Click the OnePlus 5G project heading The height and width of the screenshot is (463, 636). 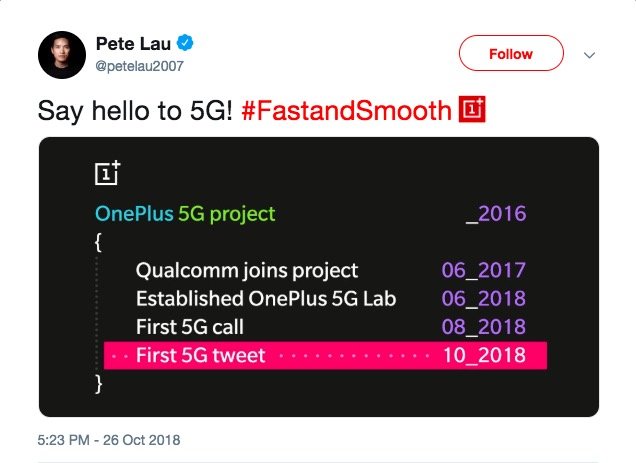click(x=185, y=214)
